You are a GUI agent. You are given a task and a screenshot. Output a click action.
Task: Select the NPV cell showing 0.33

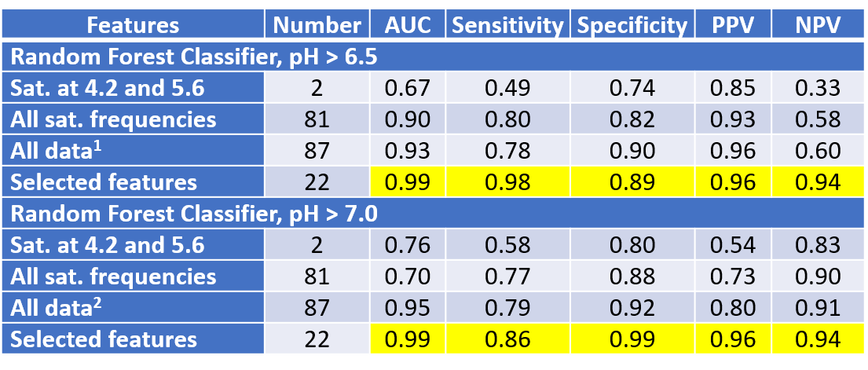pyautogui.click(x=818, y=88)
